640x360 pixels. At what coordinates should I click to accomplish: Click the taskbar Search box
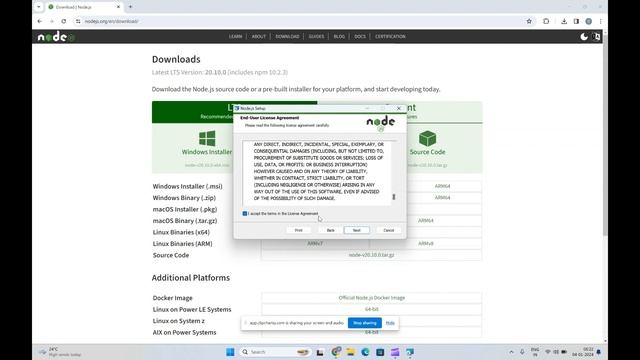point(275,352)
